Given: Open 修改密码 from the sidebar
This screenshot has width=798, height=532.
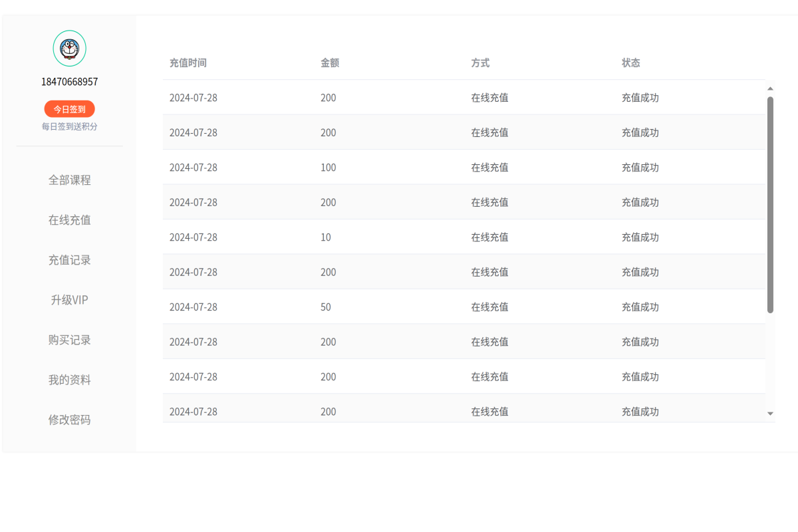Looking at the screenshot, I should tap(69, 419).
